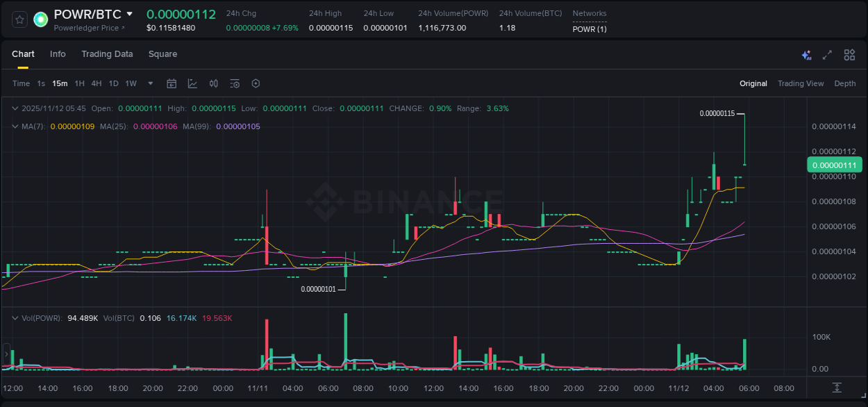Open the candlestick display options icon
This screenshot has height=407, width=868.
tap(213, 83)
